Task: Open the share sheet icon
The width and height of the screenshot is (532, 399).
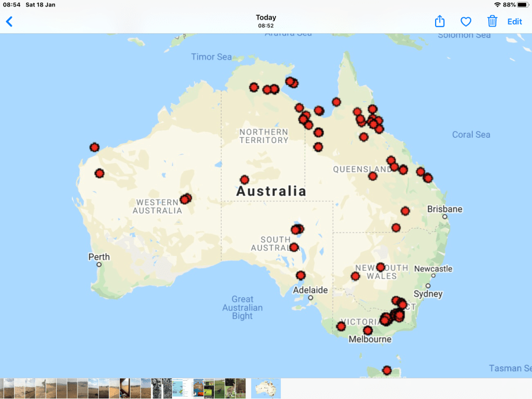Action: (440, 22)
